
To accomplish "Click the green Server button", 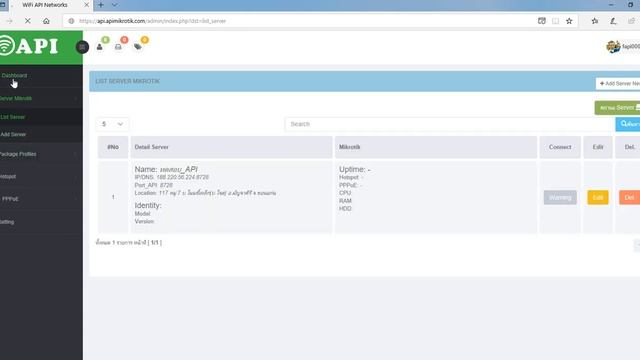I will coord(618,108).
